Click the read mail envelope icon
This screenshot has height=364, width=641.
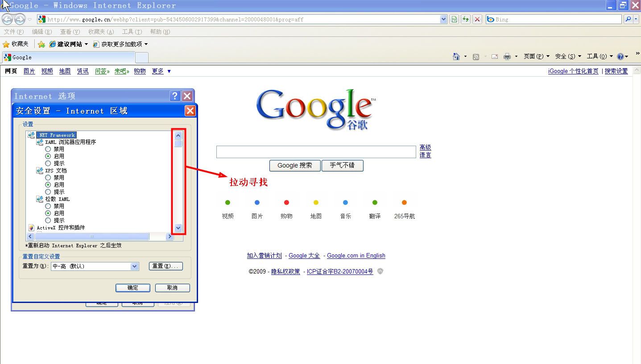pos(495,57)
